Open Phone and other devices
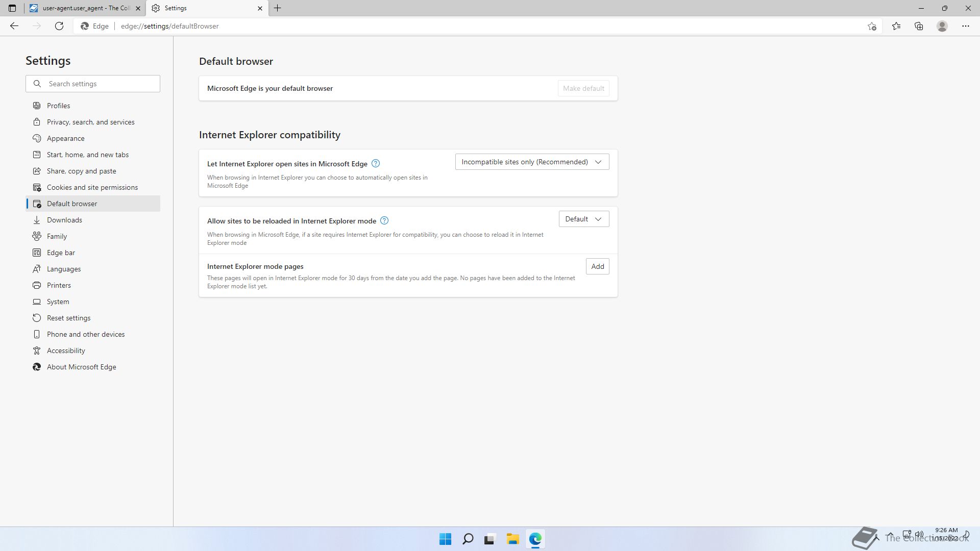 [93, 334]
